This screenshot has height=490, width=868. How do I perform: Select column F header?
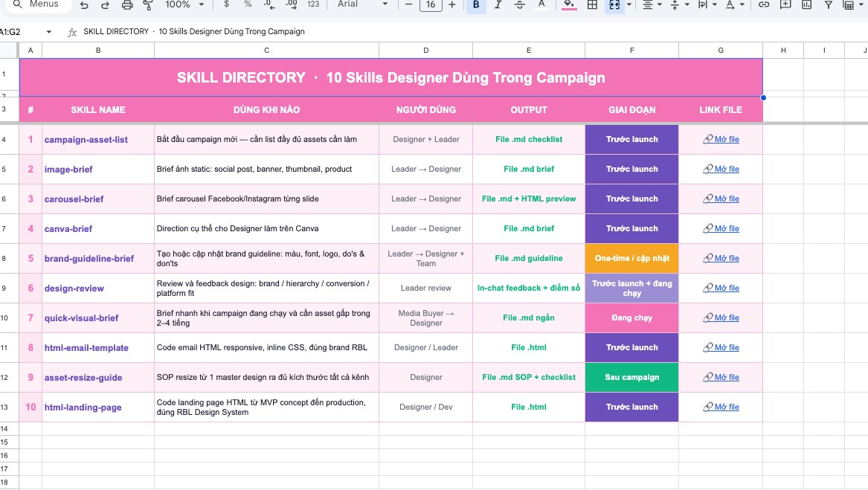coord(631,51)
